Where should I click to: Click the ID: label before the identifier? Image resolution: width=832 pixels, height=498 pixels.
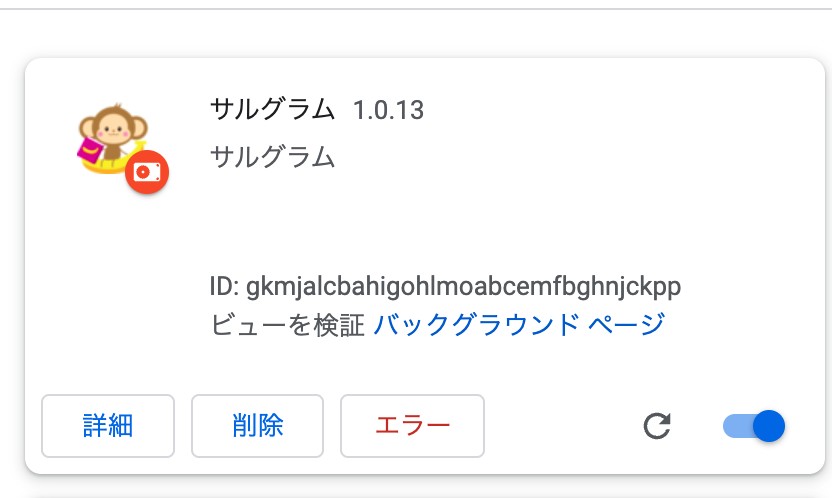pyautogui.click(x=224, y=286)
